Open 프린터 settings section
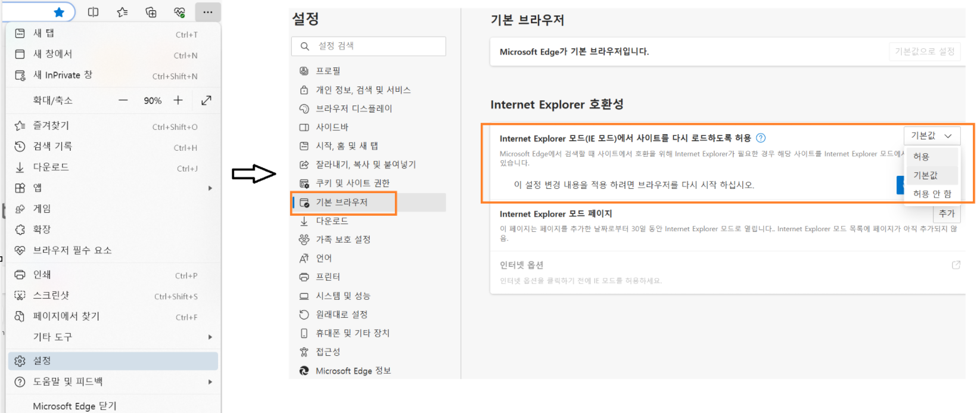 click(369, 277)
